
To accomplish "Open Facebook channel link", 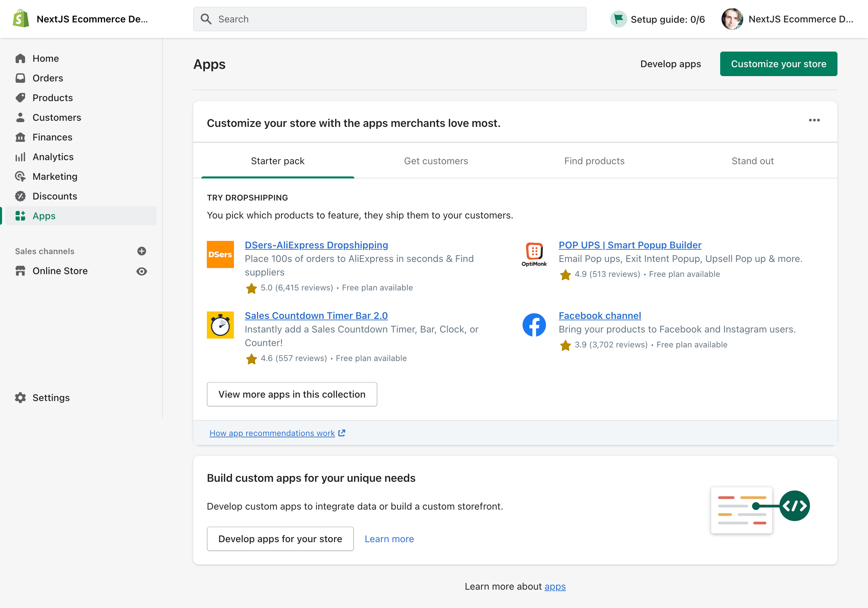I will 599,315.
